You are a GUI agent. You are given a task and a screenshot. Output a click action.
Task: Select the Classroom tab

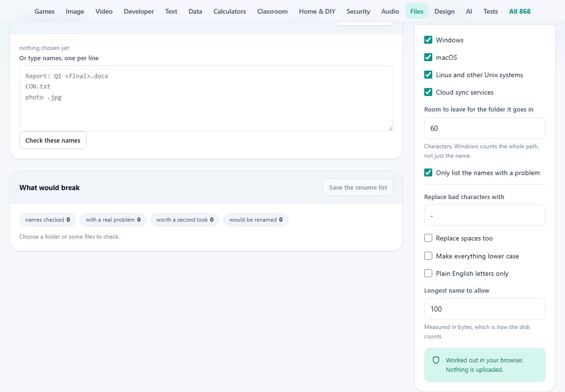[273, 11]
